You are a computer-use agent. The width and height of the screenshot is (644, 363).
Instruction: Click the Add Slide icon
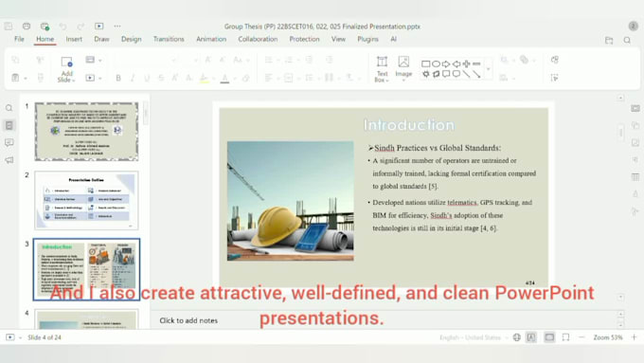click(66, 62)
